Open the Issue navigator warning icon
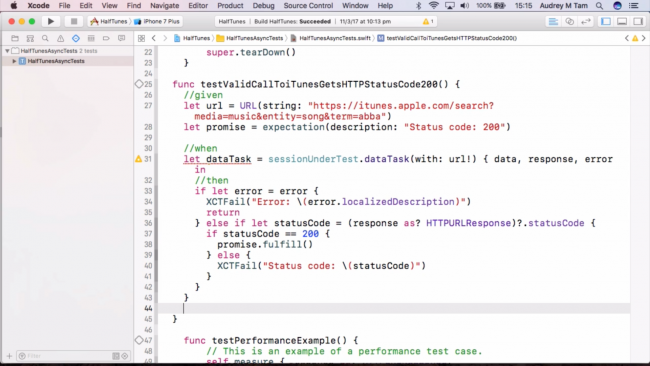Screen dimensions: 650x366 61,38
